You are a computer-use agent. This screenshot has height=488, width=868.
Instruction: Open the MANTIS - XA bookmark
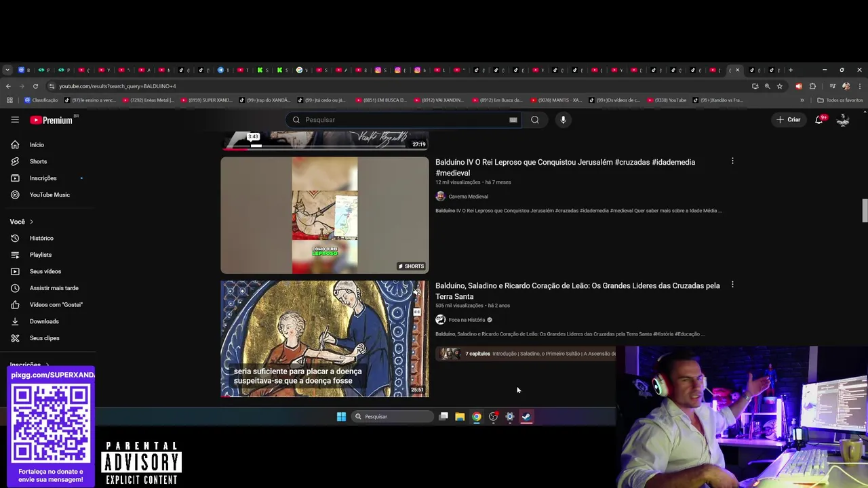pos(556,100)
